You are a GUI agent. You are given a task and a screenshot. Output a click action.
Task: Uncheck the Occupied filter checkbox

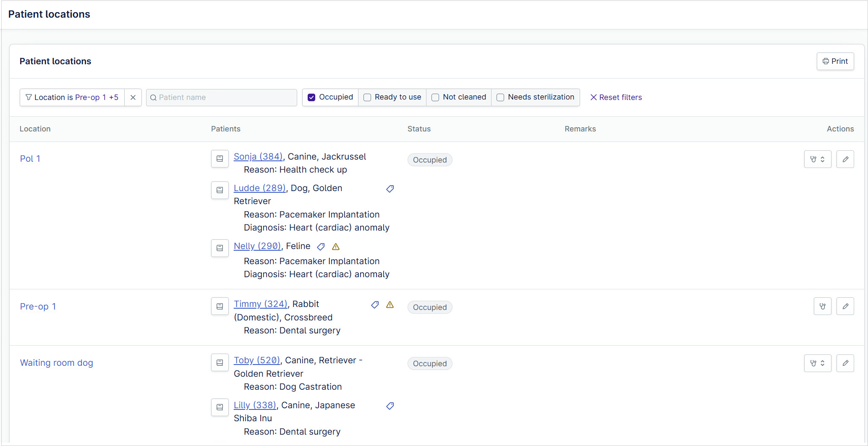pos(311,97)
